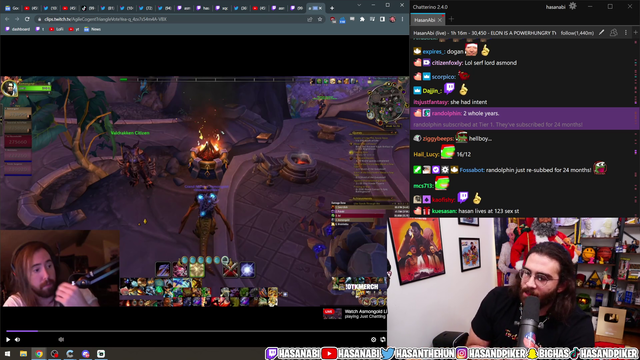Click the follow(1,440m) chat mode label
This screenshot has width=640, height=360.
pos(577,33)
